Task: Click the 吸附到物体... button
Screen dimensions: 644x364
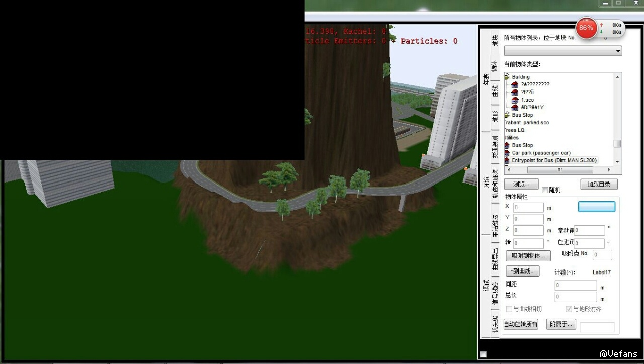Action: 528,256
